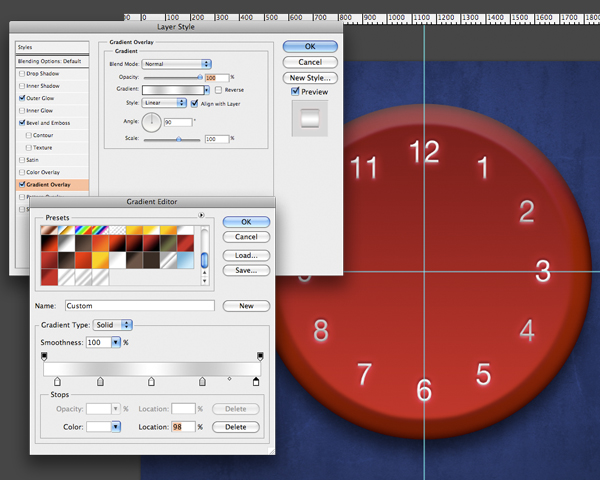Select the rightmost black color stop
Screen dimensions: 600x480
click(x=256, y=382)
